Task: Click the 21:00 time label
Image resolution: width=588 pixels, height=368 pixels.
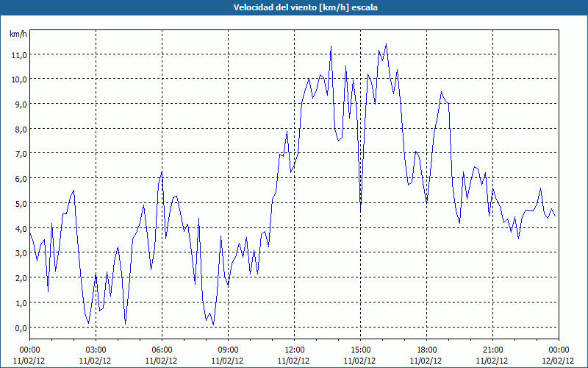Action: (492, 350)
